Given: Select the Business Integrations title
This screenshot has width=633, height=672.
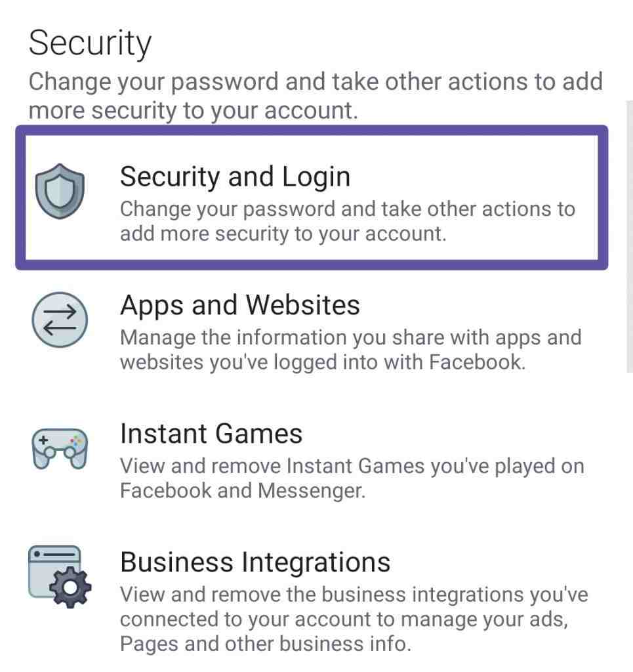Looking at the screenshot, I should click(255, 562).
